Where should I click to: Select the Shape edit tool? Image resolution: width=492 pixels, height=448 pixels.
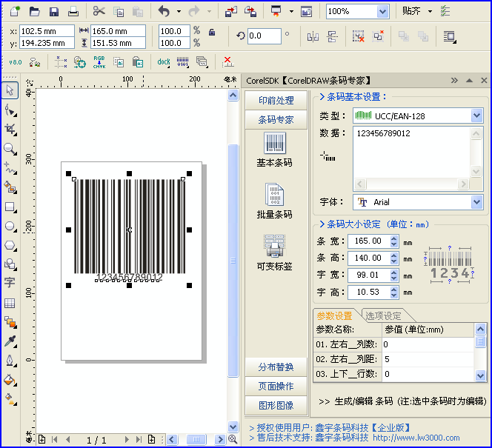click(x=10, y=110)
